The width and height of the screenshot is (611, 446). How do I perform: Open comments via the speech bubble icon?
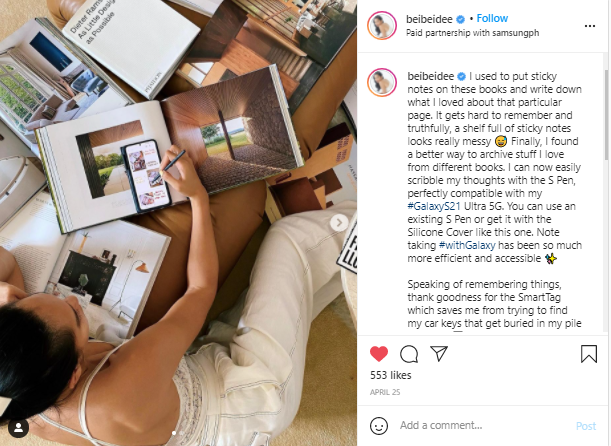pyautogui.click(x=409, y=354)
